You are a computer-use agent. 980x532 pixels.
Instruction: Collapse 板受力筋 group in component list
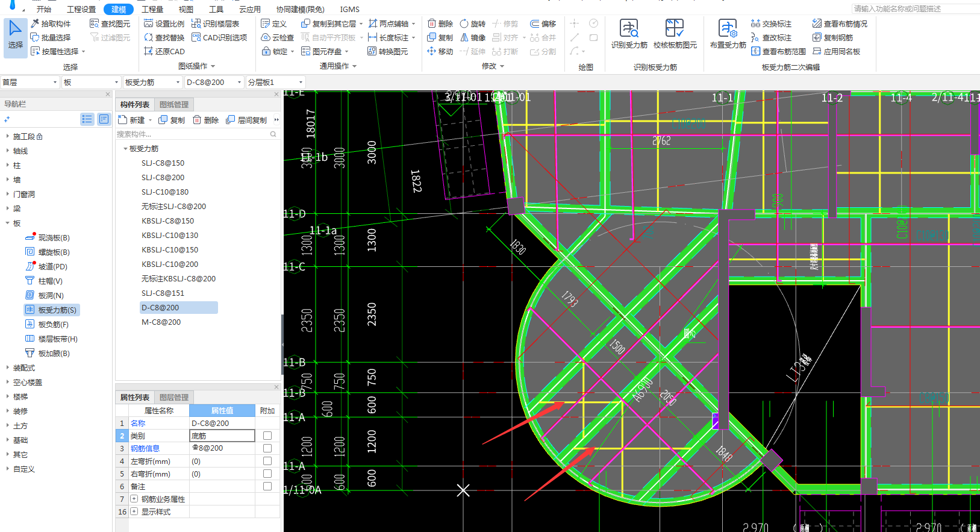pos(125,148)
